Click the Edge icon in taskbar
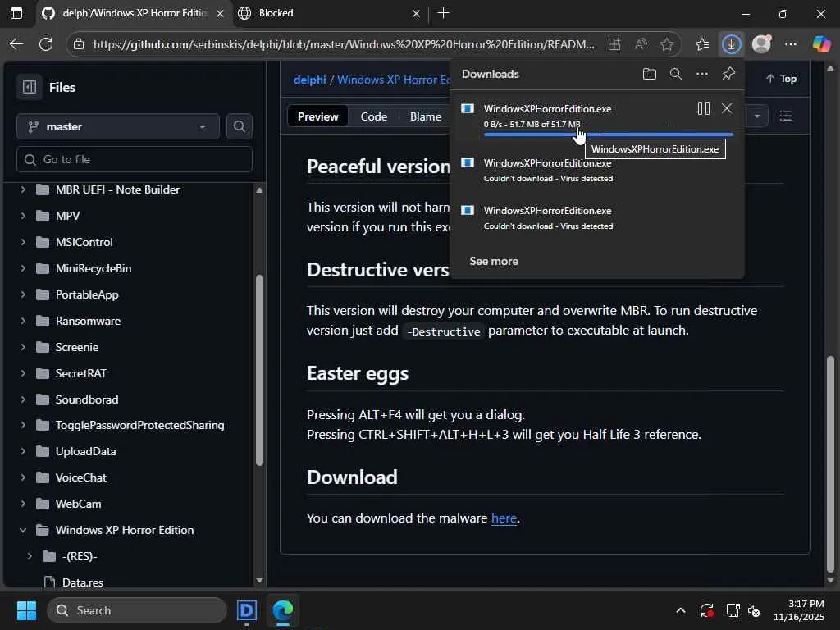840x630 pixels. click(x=283, y=610)
